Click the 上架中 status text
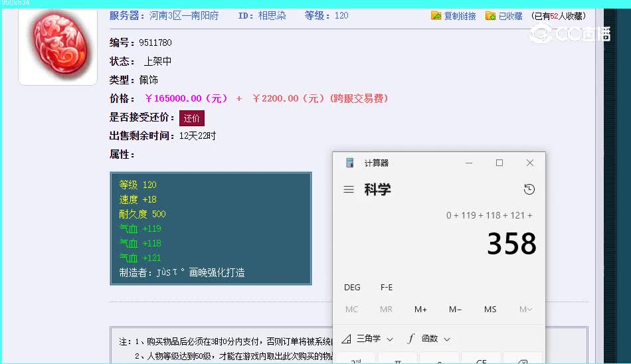 [158, 61]
